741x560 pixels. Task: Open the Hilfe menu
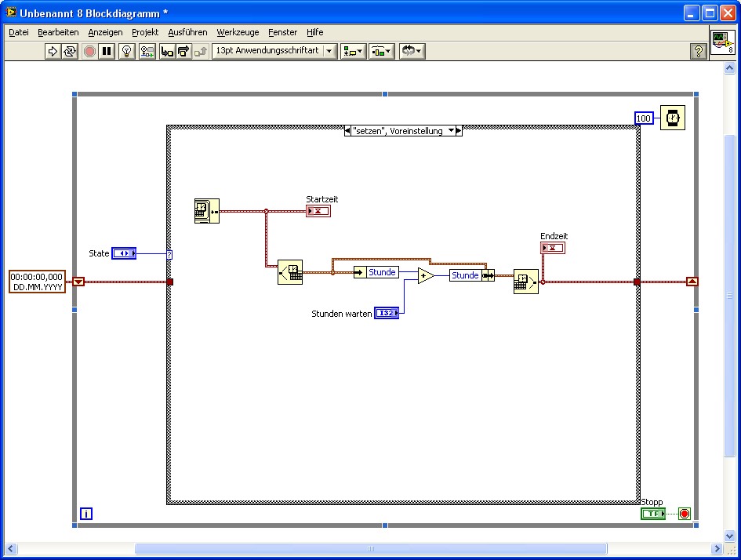coord(314,32)
